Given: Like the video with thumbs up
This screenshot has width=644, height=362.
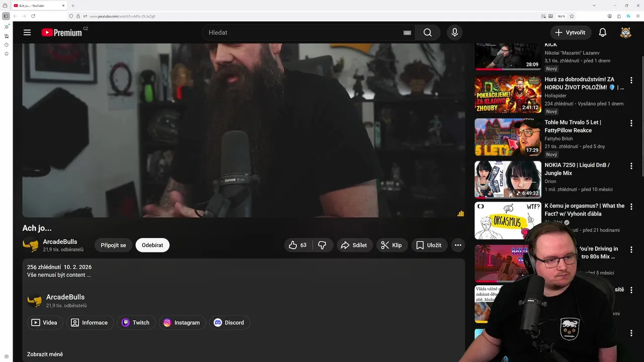Looking at the screenshot, I should pos(298,245).
